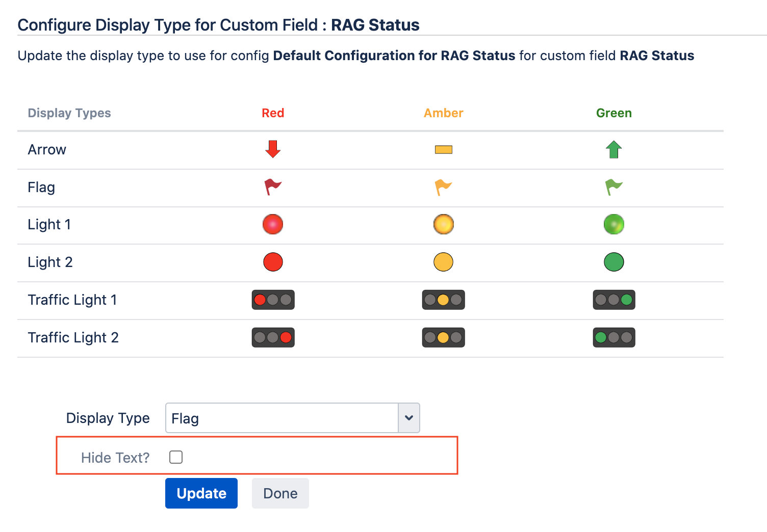
Task: Click the amber Traffic Light 1 icon
Action: pos(443,300)
